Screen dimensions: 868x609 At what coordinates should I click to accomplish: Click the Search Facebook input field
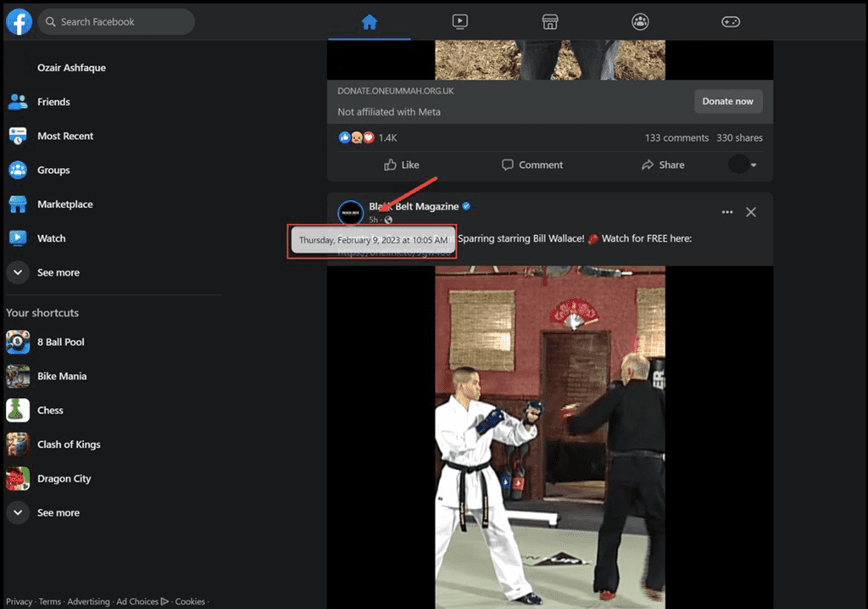pos(116,21)
